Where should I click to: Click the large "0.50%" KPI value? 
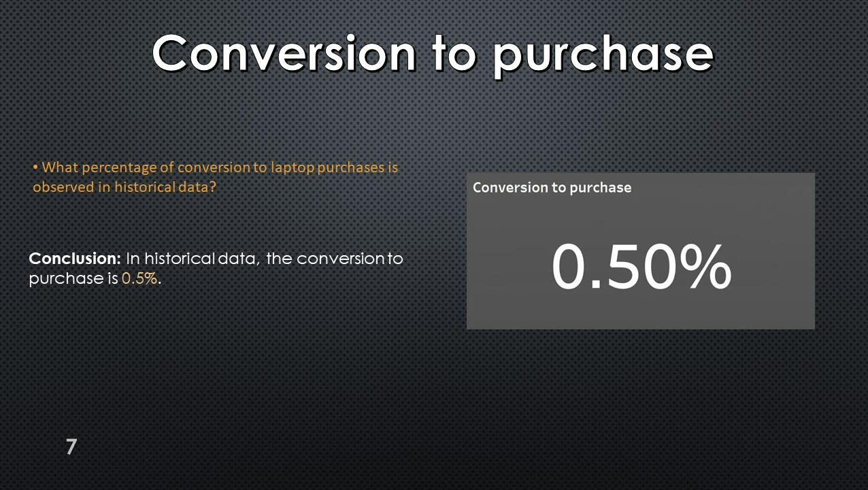(x=641, y=266)
